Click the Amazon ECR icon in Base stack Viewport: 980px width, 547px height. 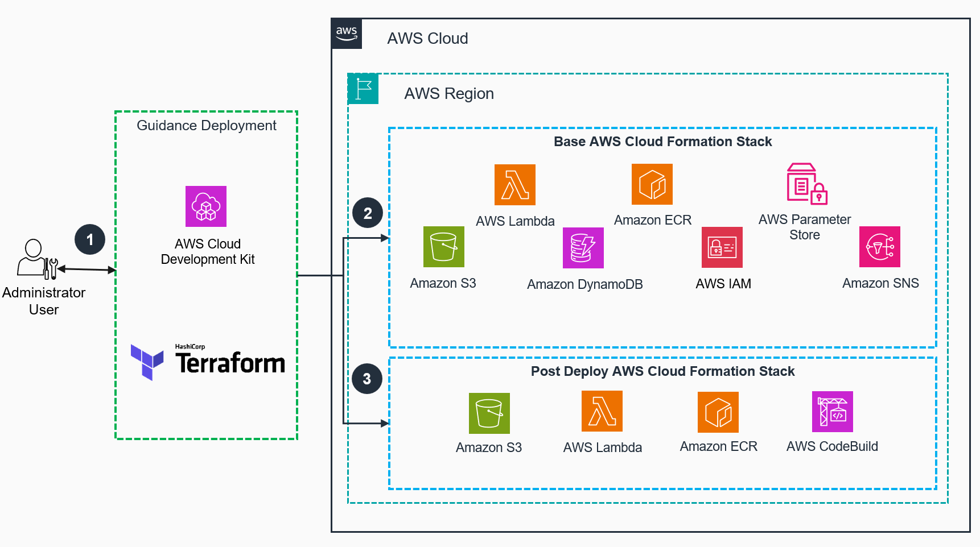652,184
